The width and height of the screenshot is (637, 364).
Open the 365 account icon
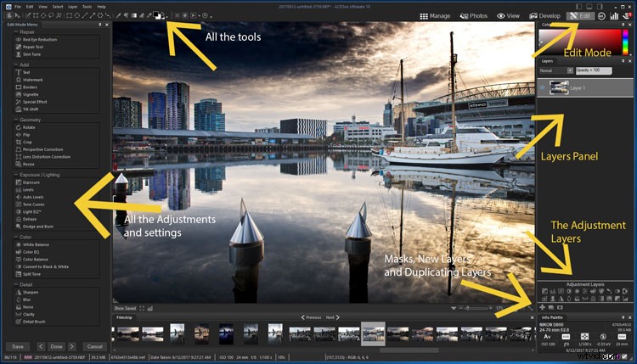(601, 16)
